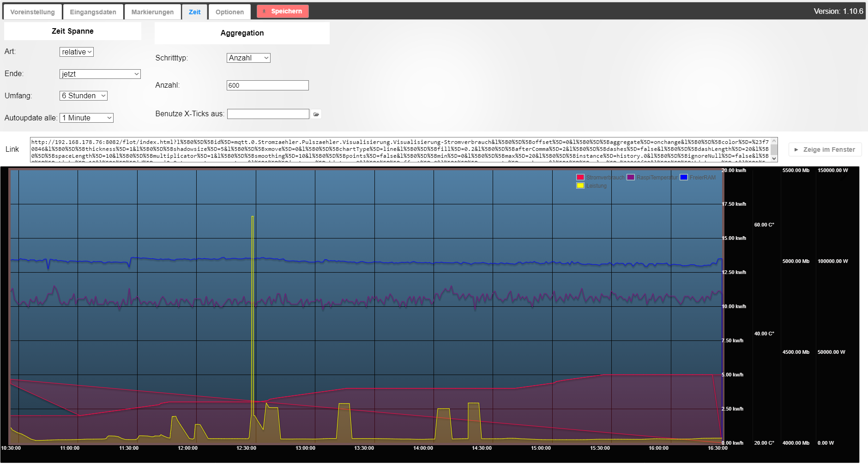Click the yellow Leistung legend swatch
This screenshot has width=868, height=465.
click(580, 186)
